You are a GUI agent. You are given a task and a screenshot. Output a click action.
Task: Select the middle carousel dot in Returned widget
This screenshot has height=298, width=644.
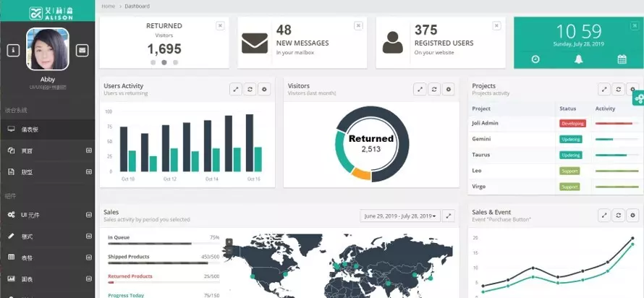[164, 63]
